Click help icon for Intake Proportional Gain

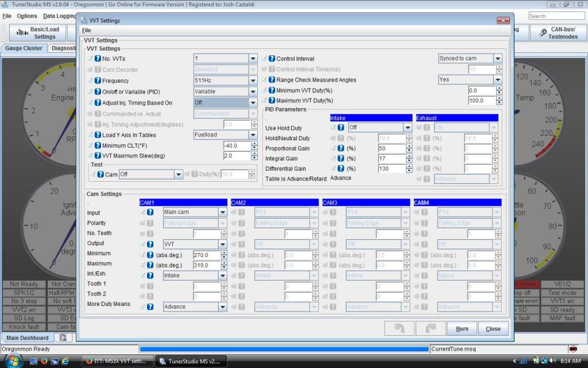(341, 148)
